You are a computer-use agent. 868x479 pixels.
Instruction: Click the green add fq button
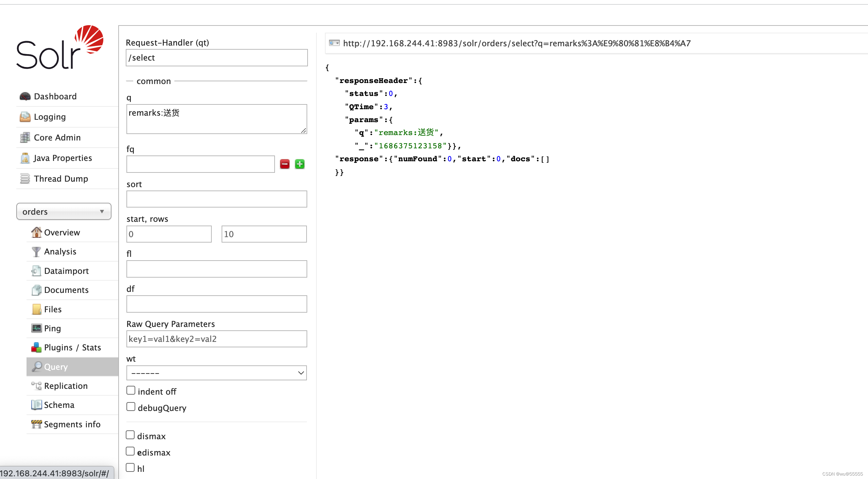point(299,164)
